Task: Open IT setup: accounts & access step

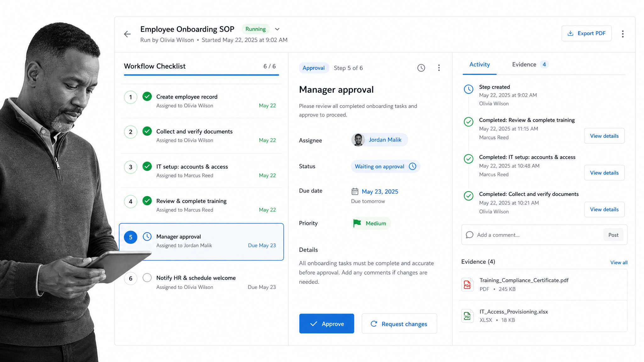Action: point(201,171)
